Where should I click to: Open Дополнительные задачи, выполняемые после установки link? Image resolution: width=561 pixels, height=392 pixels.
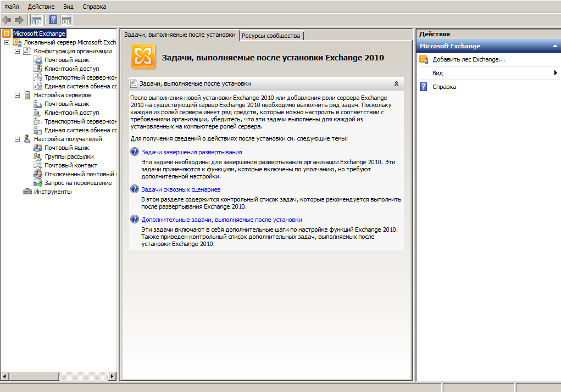point(221,220)
